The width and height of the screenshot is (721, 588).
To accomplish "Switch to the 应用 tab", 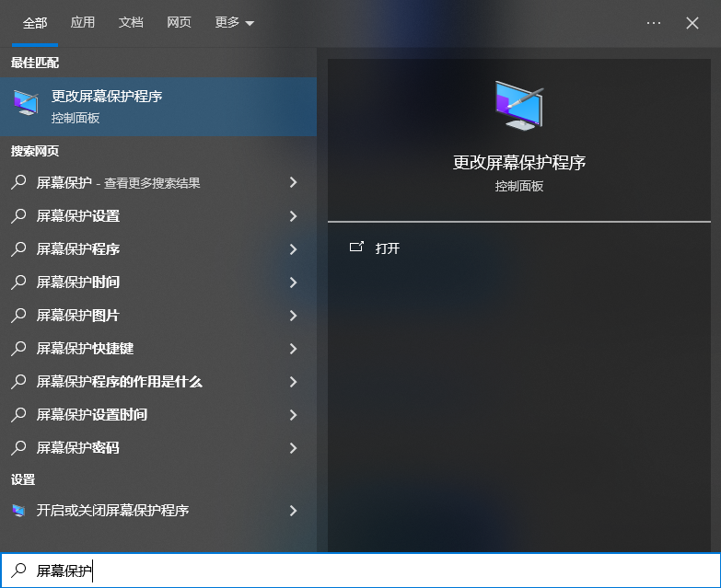I will pos(83,22).
